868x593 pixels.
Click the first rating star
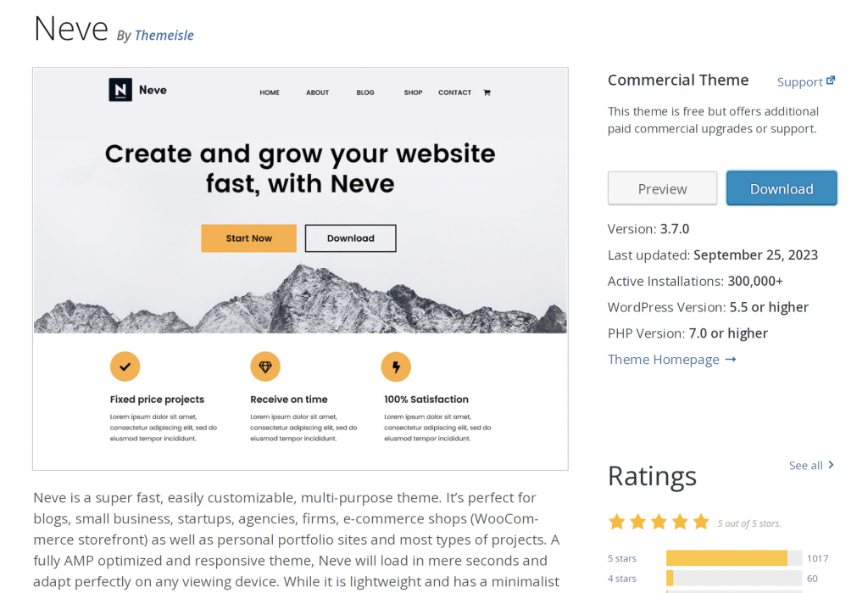click(617, 522)
